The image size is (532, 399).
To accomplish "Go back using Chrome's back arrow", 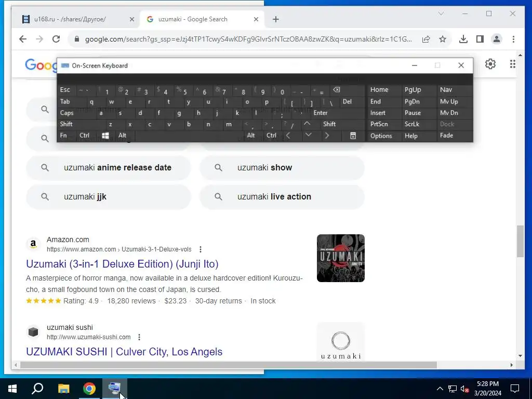I will click(x=23, y=39).
